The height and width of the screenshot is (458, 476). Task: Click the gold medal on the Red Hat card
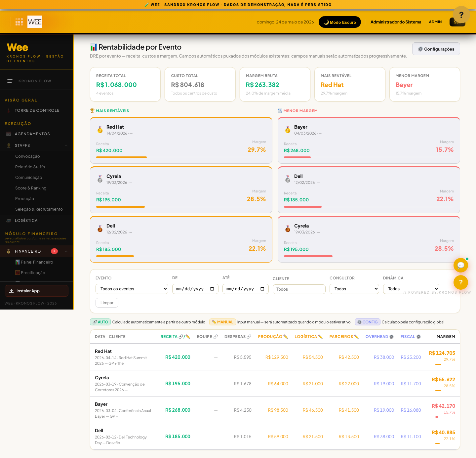click(100, 129)
